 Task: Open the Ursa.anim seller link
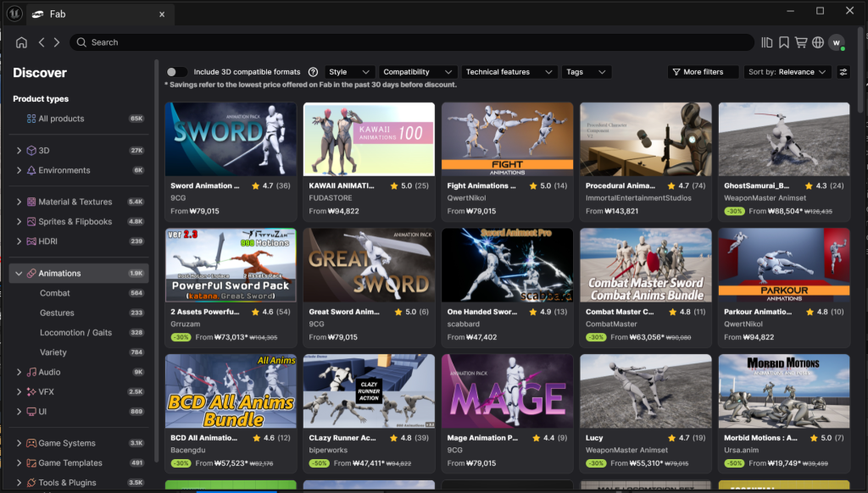[x=741, y=451]
